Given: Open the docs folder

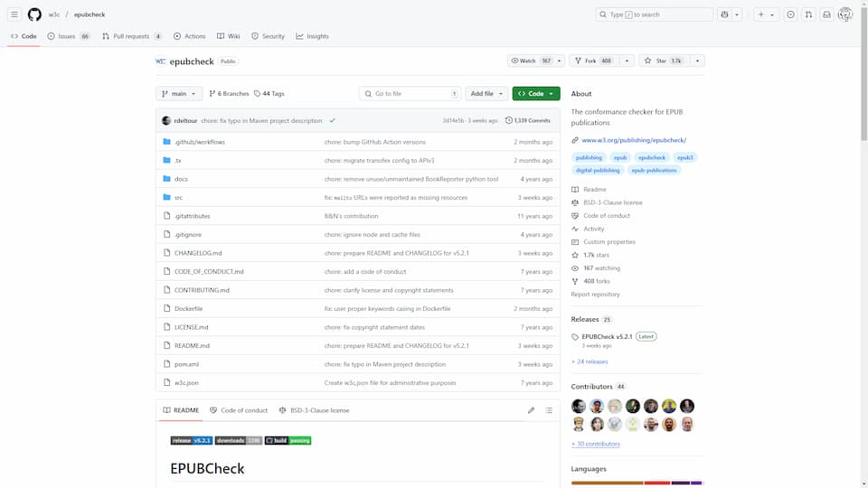Looking at the screenshot, I should [x=181, y=179].
